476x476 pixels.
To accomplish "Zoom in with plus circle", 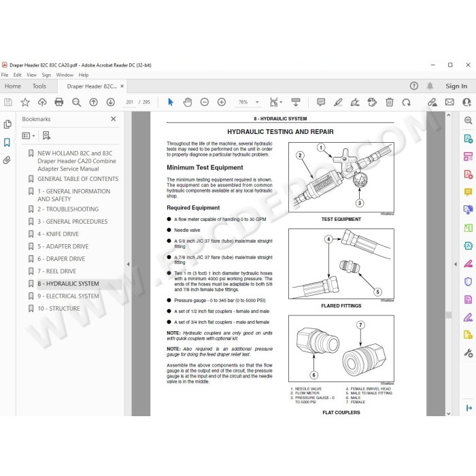I will click(x=222, y=102).
